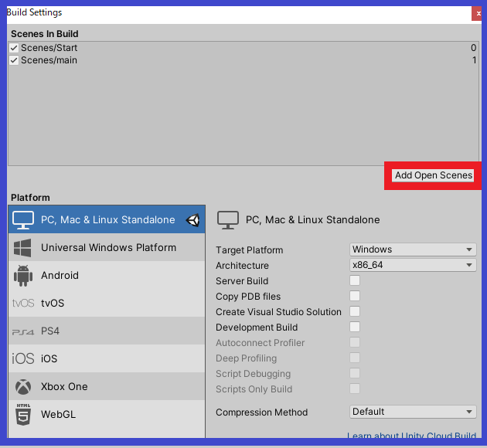Click the PC, Mac & Linux monitor icon
Viewport: 487px width, 448px height.
coord(23,219)
